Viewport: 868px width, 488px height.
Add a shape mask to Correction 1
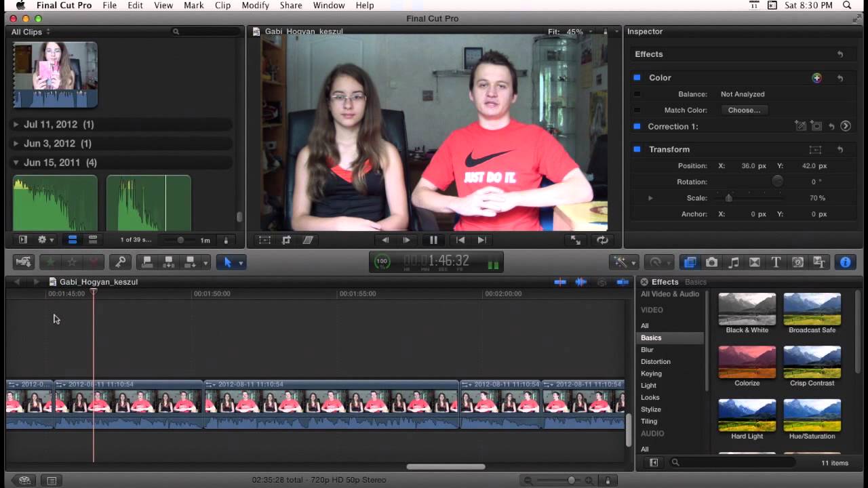[816, 126]
